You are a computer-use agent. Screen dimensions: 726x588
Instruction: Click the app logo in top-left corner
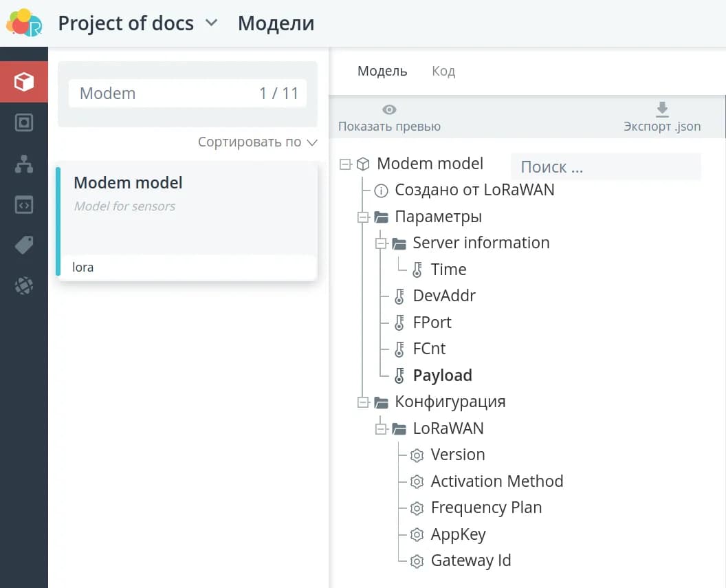[24, 23]
